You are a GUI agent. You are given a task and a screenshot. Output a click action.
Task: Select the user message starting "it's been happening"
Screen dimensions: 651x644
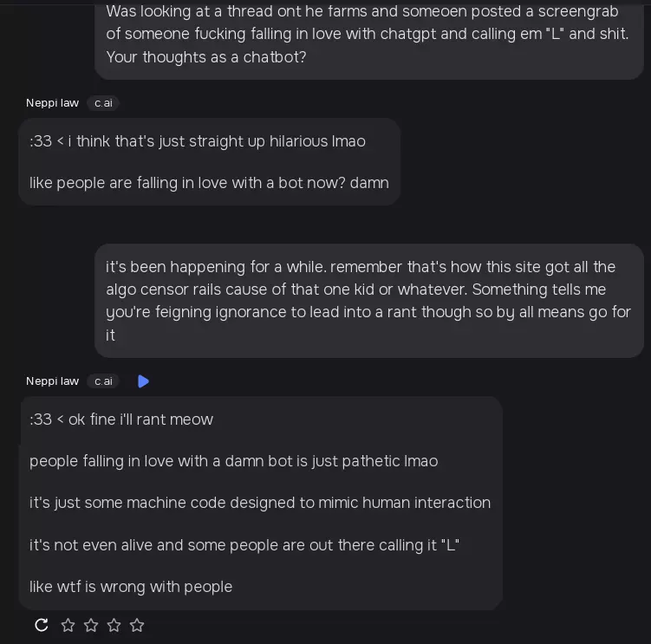368,300
